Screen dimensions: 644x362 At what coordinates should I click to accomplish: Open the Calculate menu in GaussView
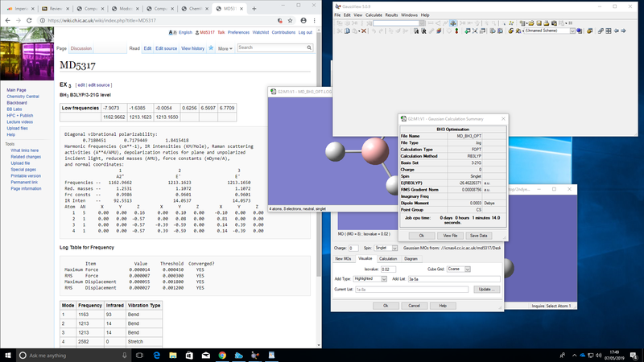(x=374, y=14)
